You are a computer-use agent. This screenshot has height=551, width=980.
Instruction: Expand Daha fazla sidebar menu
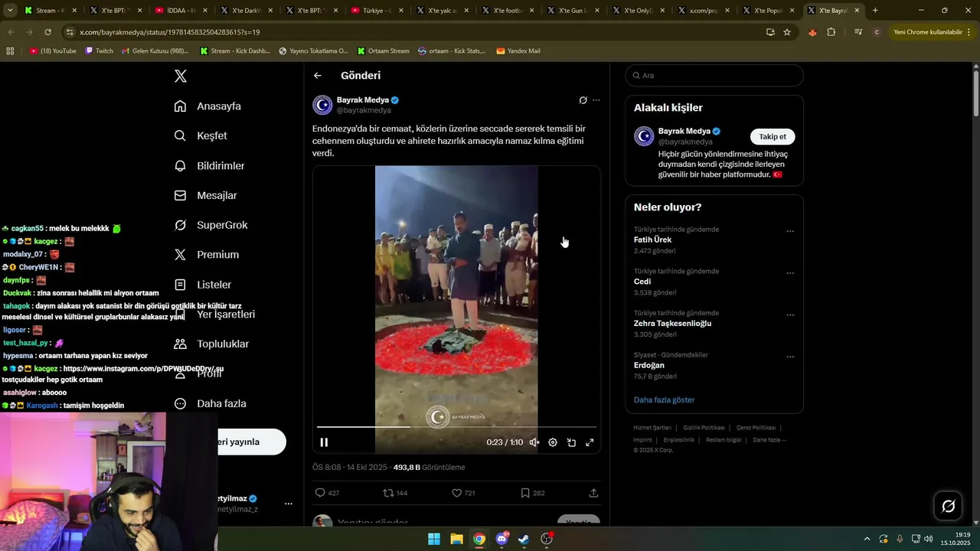[x=210, y=403]
